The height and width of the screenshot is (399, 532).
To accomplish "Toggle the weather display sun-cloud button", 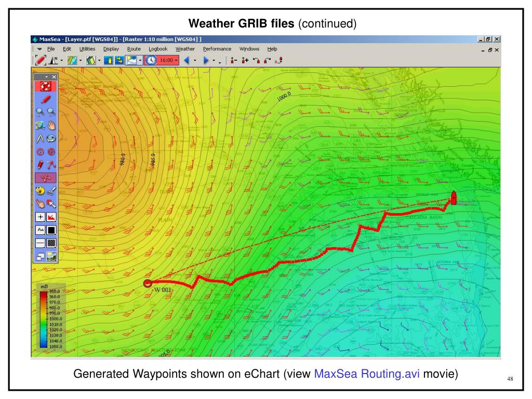I will [131, 60].
